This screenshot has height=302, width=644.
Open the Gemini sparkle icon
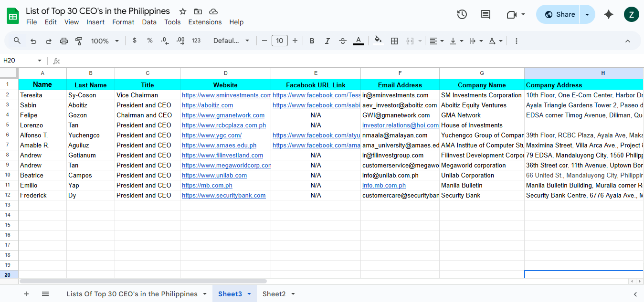pyautogui.click(x=609, y=14)
